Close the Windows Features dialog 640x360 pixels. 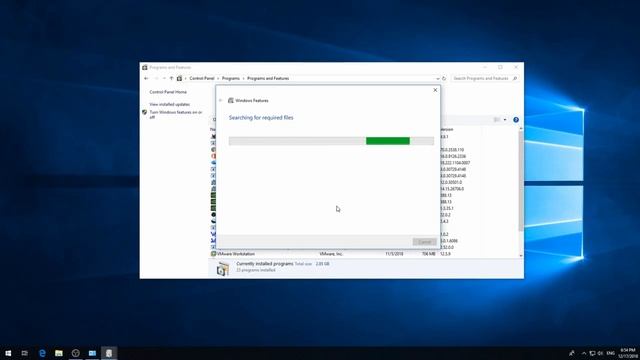[435, 90]
